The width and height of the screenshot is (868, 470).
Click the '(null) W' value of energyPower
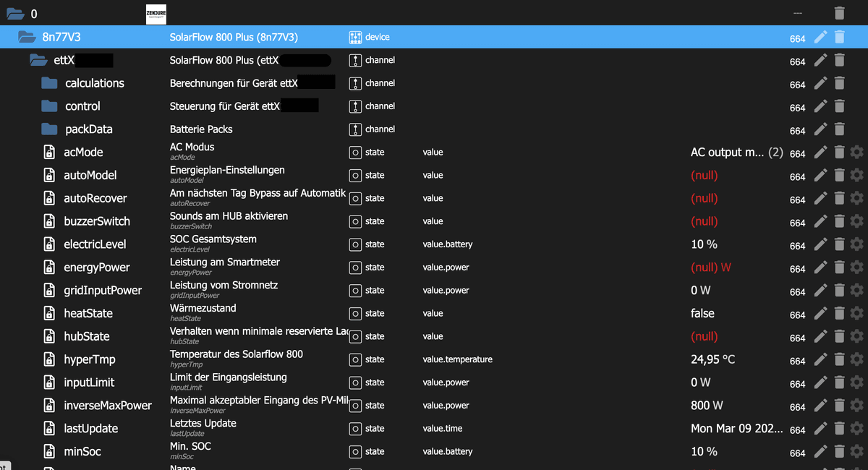711,268
